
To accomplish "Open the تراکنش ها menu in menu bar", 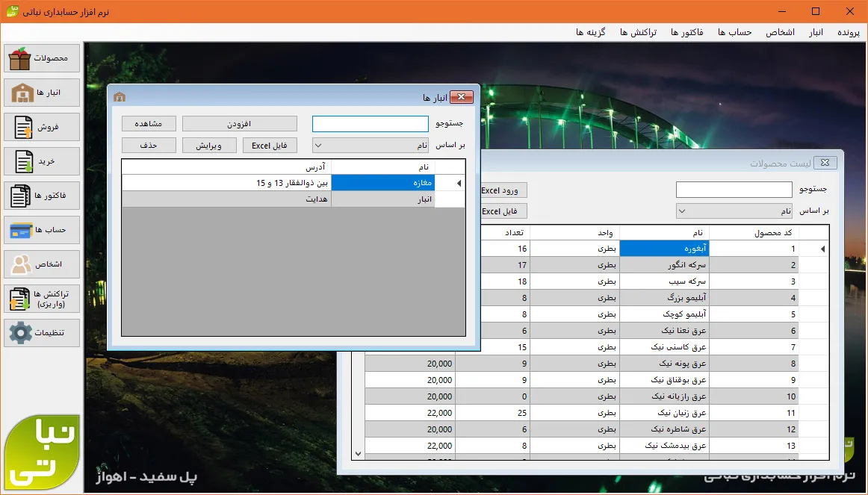I will click(x=638, y=32).
